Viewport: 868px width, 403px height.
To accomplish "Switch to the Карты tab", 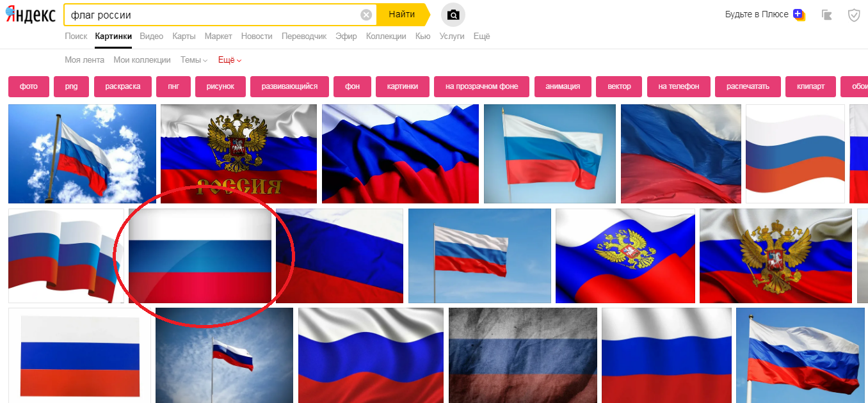I will tap(184, 36).
